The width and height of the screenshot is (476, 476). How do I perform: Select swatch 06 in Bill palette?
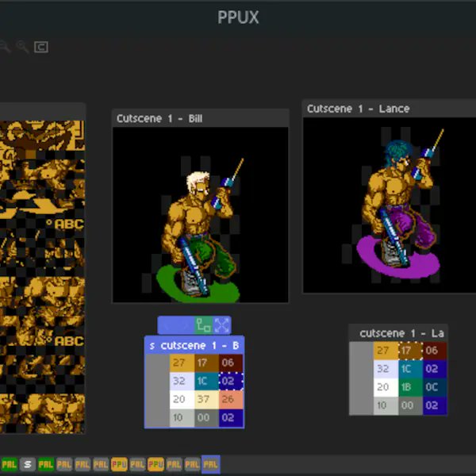coord(231,363)
